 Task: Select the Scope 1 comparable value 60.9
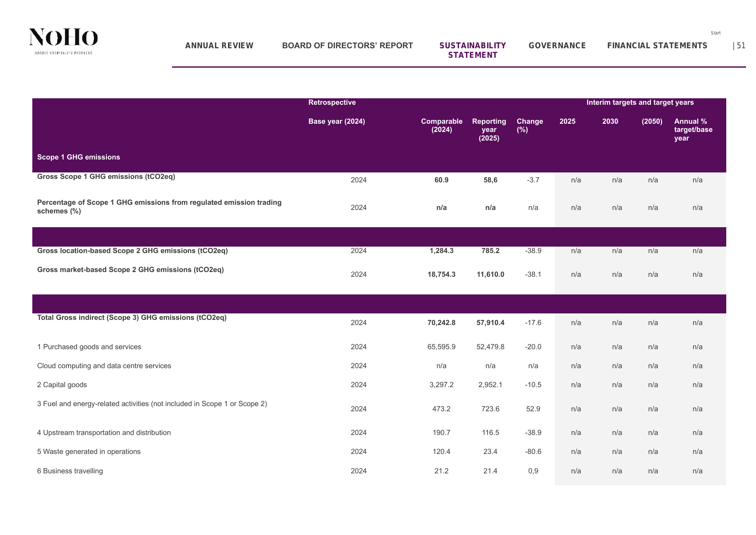(x=441, y=180)
